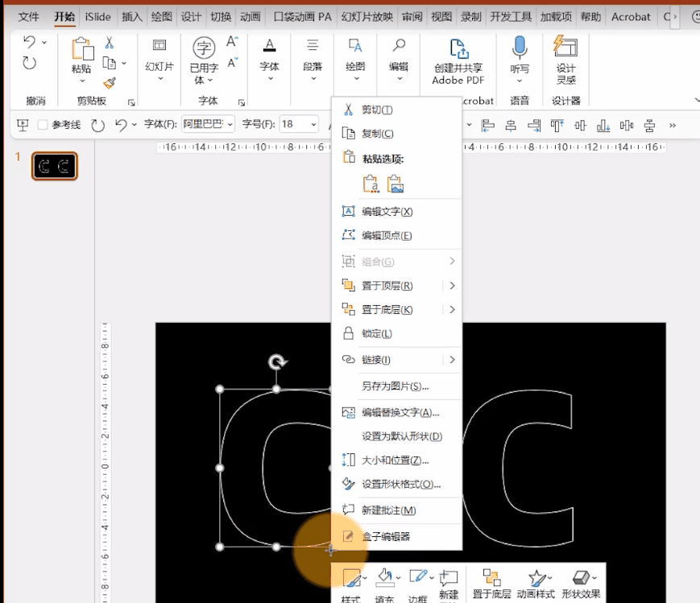Viewport: 700px width, 603px height.
Task: Click the 设计灵感 designer icon
Action: click(565, 47)
